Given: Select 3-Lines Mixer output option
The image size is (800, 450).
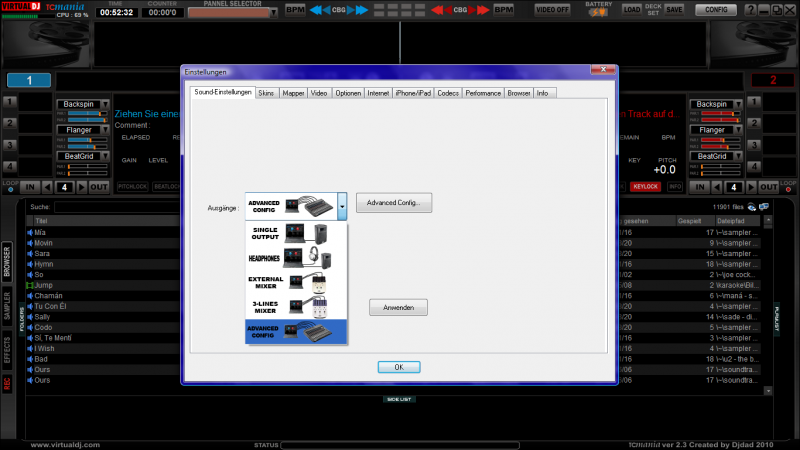Looking at the screenshot, I should 296,307.
